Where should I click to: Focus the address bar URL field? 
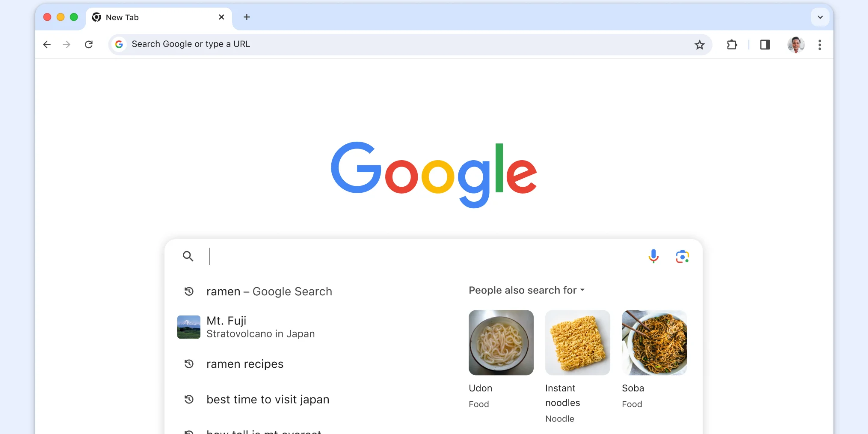pyautogui.click(x=404, y=44)
